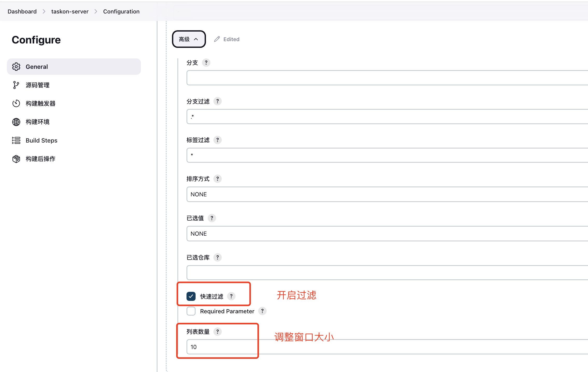Click the 构建触发器 clock icon
The width and height of the screenshot is (588, 372).
pos(16,103)
